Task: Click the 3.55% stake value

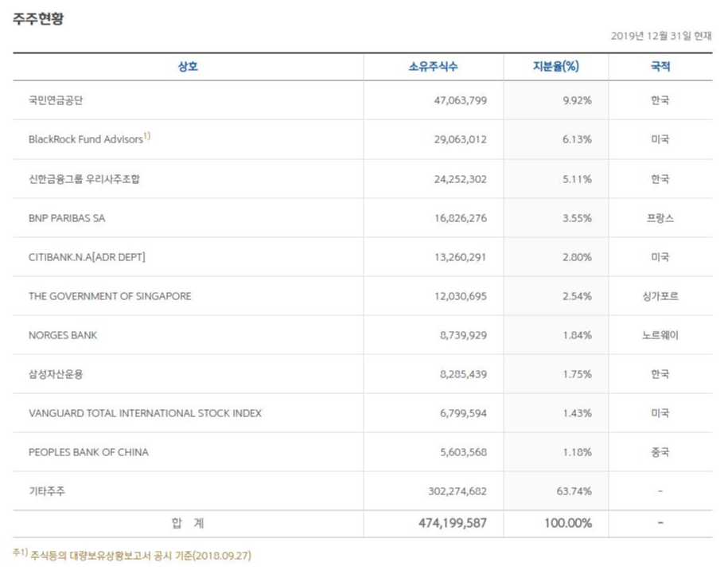Action: tap(577, 218)
